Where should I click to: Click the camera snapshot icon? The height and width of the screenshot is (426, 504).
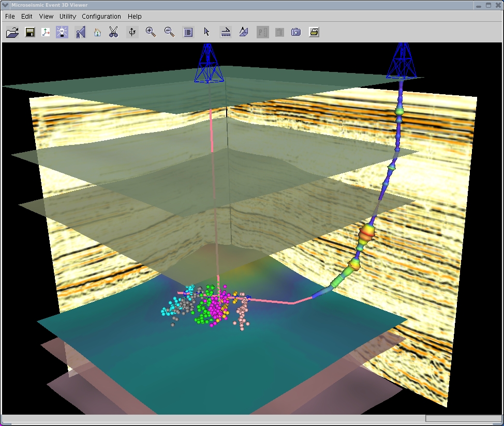tap(295, 33)
